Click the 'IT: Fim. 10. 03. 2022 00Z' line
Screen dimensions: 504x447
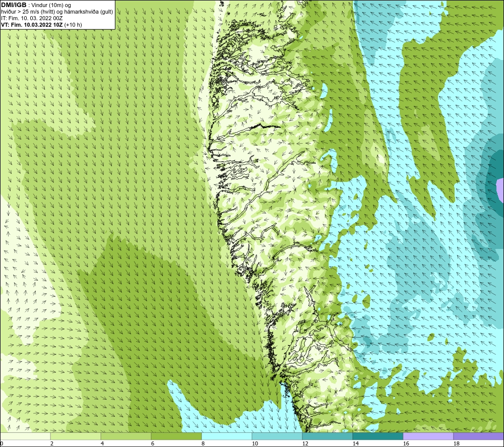(x=32, y=18)
